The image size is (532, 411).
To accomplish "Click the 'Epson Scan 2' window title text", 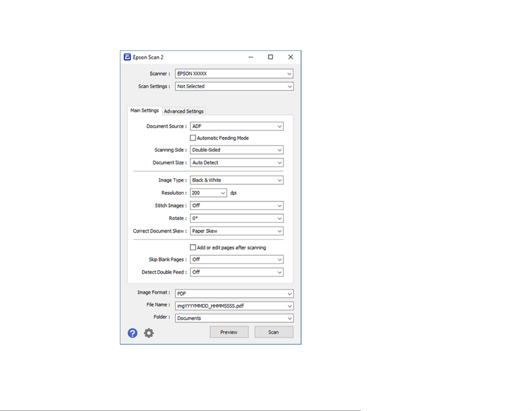I will click(148, 57).
